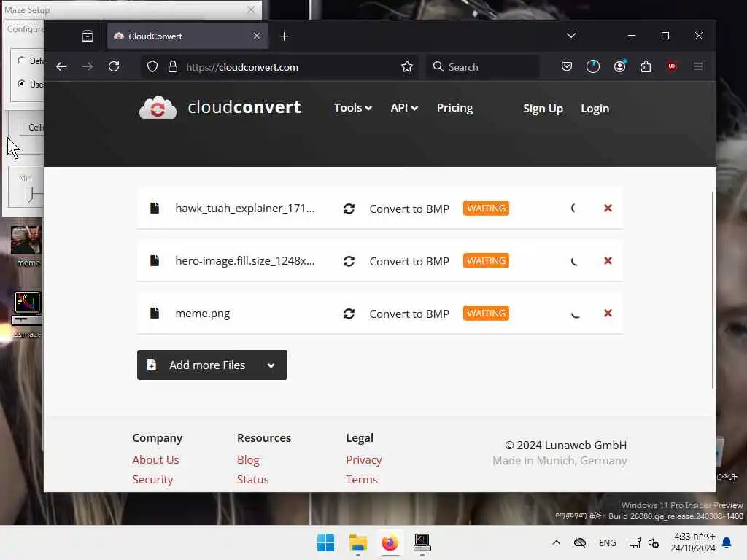This screenshot has height=560, width=747.
Task: Click the browser Search field
Action: pos(483,67)
